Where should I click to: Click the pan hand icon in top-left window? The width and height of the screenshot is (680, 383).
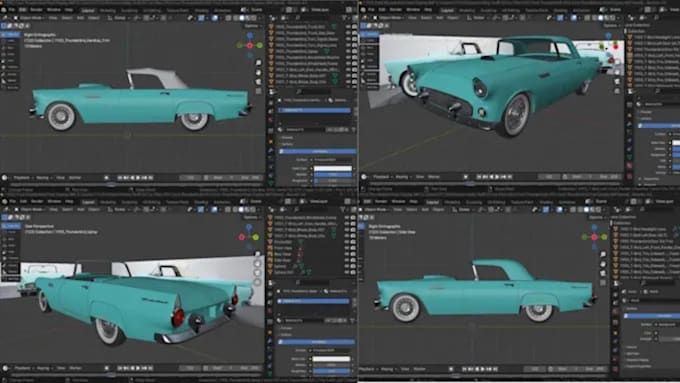[x=258, y=72]
